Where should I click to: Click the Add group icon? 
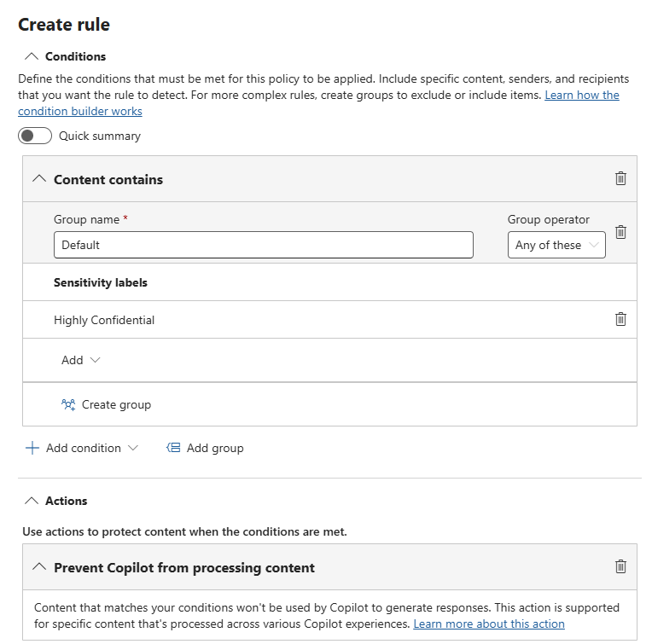pyautogui.click(x=174, y=448)
